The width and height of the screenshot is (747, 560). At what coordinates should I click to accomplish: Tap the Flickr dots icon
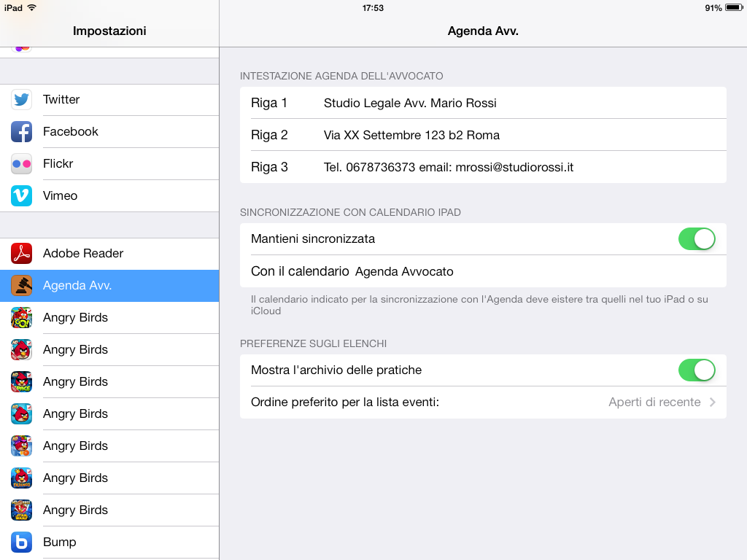click(21, 164)
